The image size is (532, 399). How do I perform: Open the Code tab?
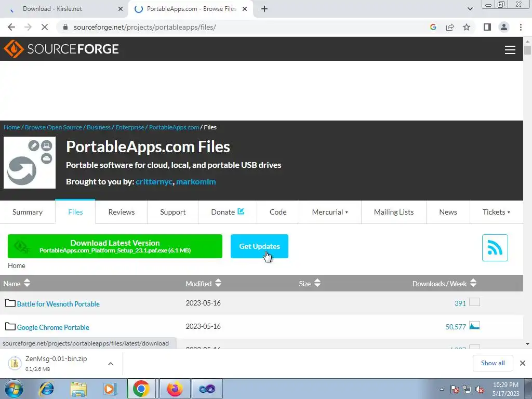(x=278, y=212)
